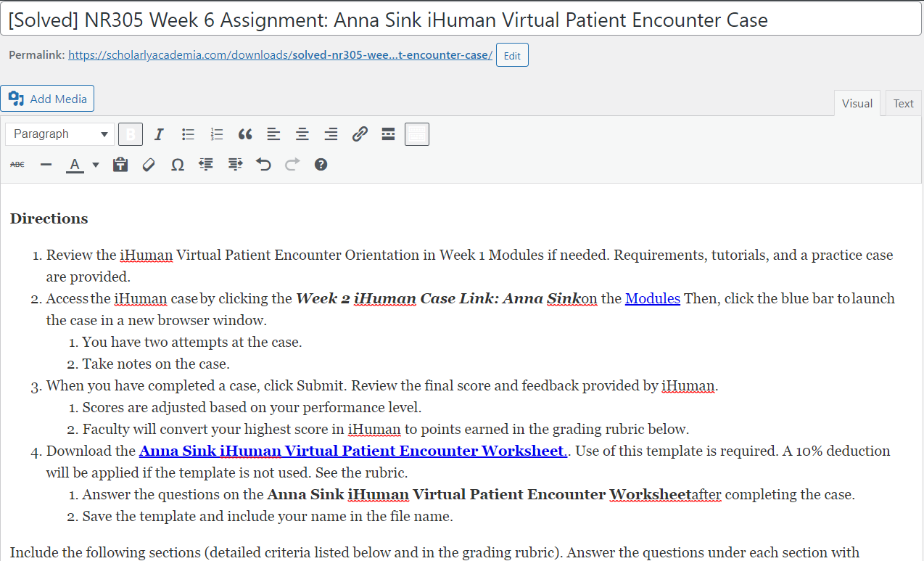Switch to the Visual editor tab
Image resolution: width=924 pixels, height=561 pixels.
point(857,103)
